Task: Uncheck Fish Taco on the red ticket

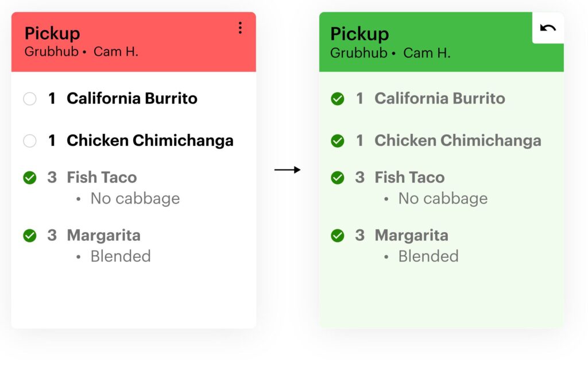Action: click(x=30, y=178)
